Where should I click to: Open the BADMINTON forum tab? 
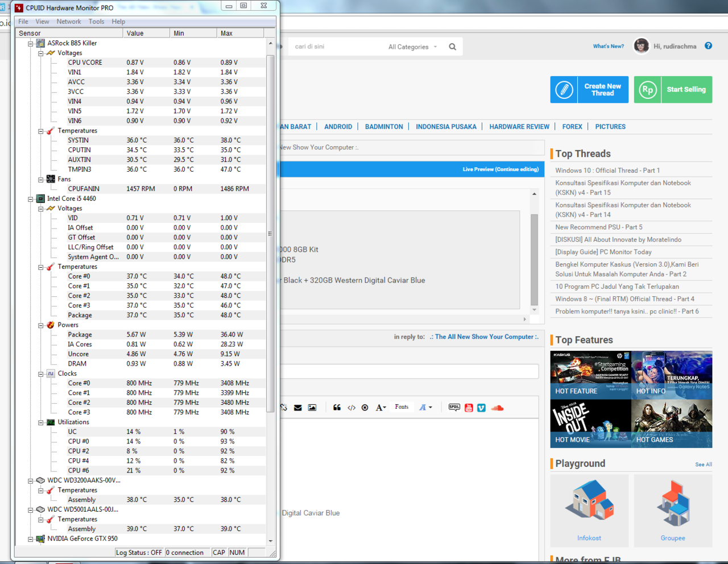384,127
